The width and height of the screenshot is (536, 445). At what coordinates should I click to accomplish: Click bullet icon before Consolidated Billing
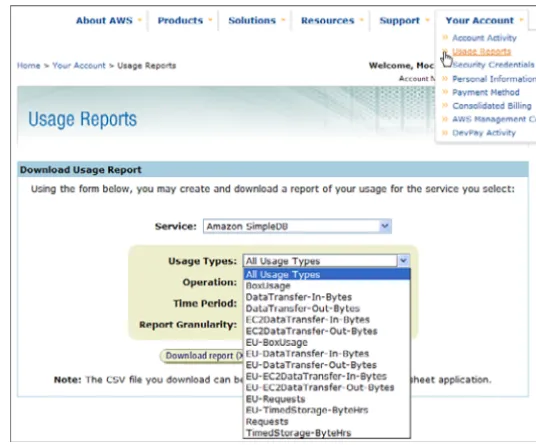(445, 106)
